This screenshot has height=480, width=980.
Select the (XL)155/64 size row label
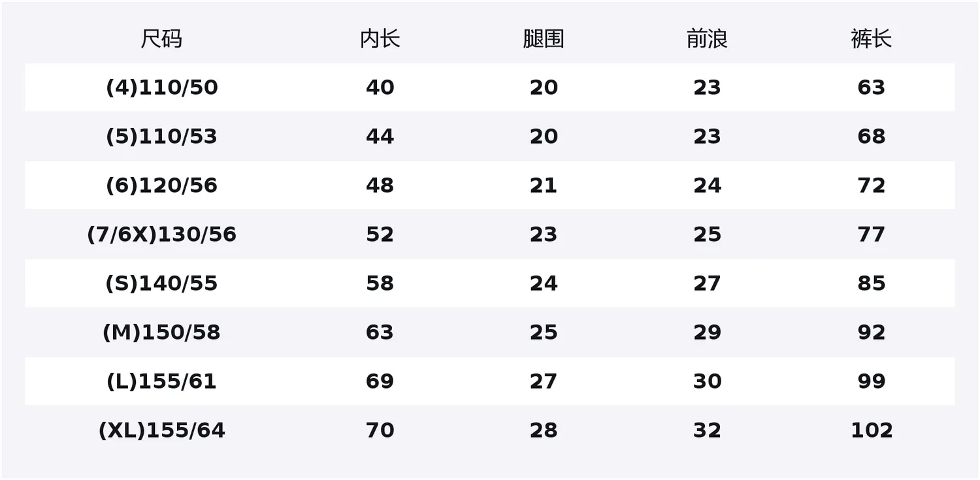[x=161, y=430]
